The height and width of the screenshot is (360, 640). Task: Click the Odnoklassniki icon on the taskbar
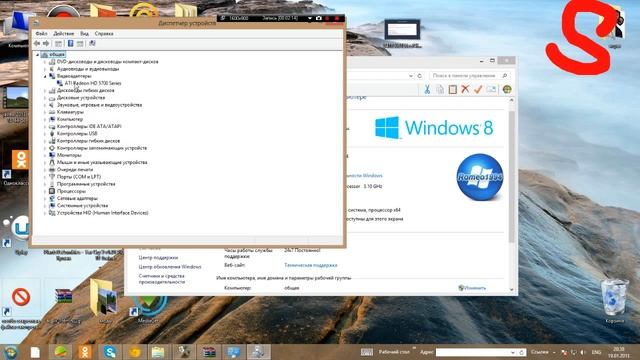85,352
